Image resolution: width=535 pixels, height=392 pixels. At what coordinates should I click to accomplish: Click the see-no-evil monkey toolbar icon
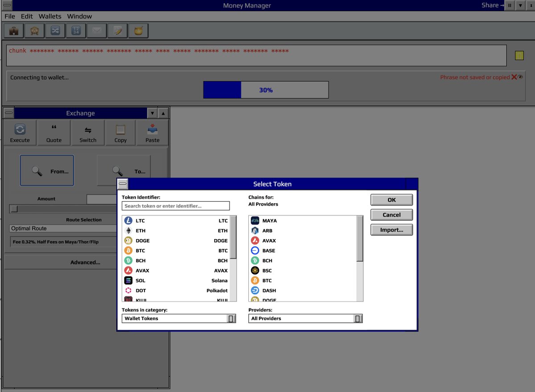[x=34, y=31]
